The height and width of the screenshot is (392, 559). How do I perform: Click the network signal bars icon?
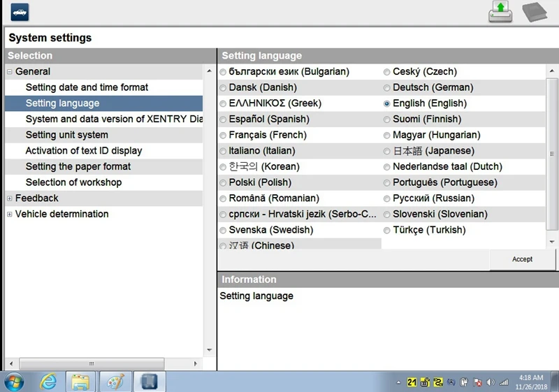(x=504, y=382)
